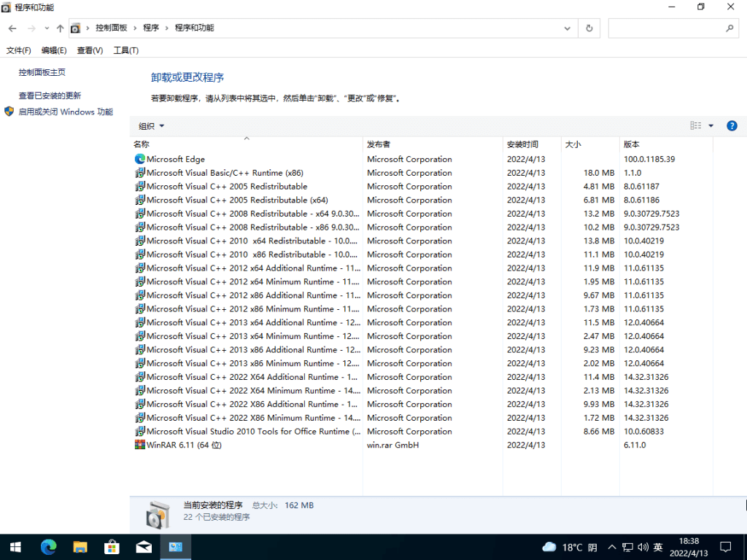Open the 组织 dropdown menu
Screen dimensions: 747x560
150,125
